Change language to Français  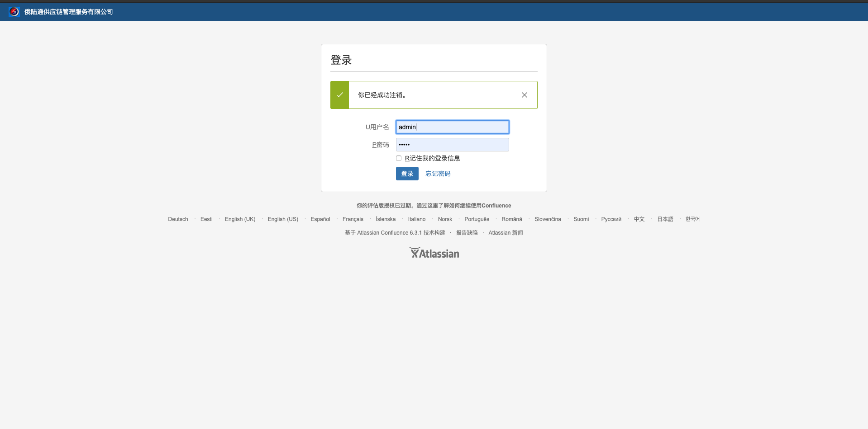[353, 219]
